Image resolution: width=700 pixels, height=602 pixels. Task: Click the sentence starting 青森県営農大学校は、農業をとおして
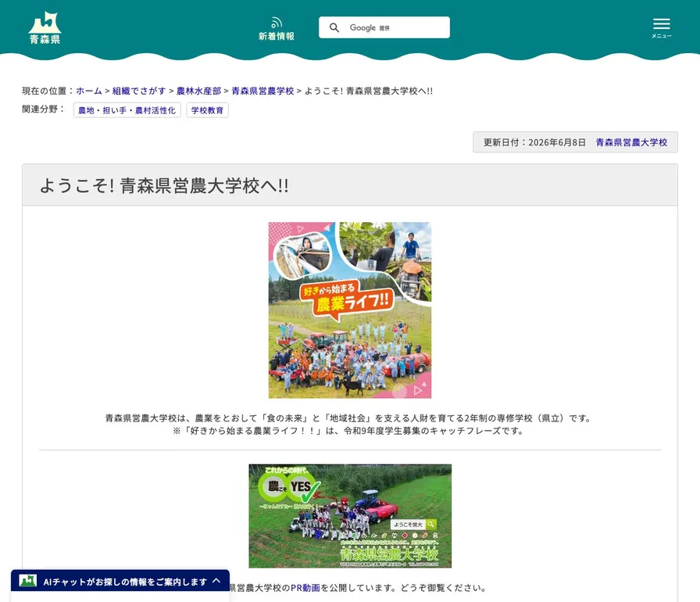pos(349,418)
